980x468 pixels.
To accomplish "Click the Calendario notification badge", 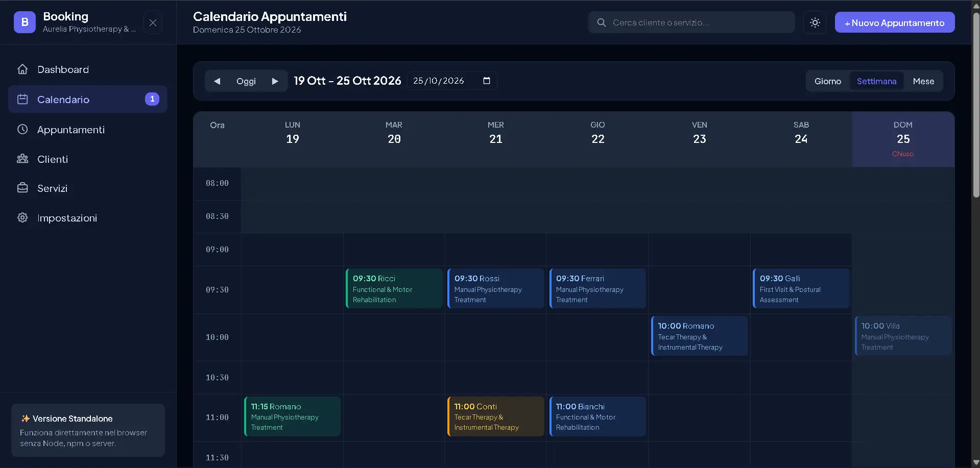I will tap(152, 99).
